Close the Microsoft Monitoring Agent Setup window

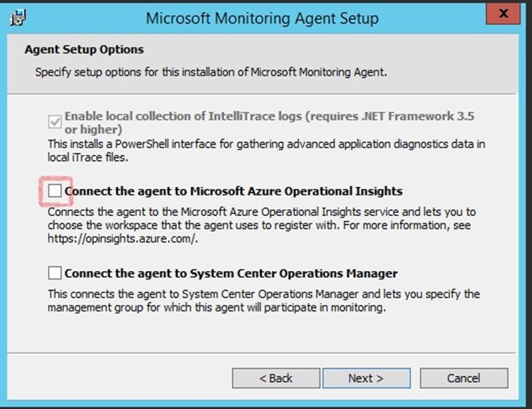point(503,14)
